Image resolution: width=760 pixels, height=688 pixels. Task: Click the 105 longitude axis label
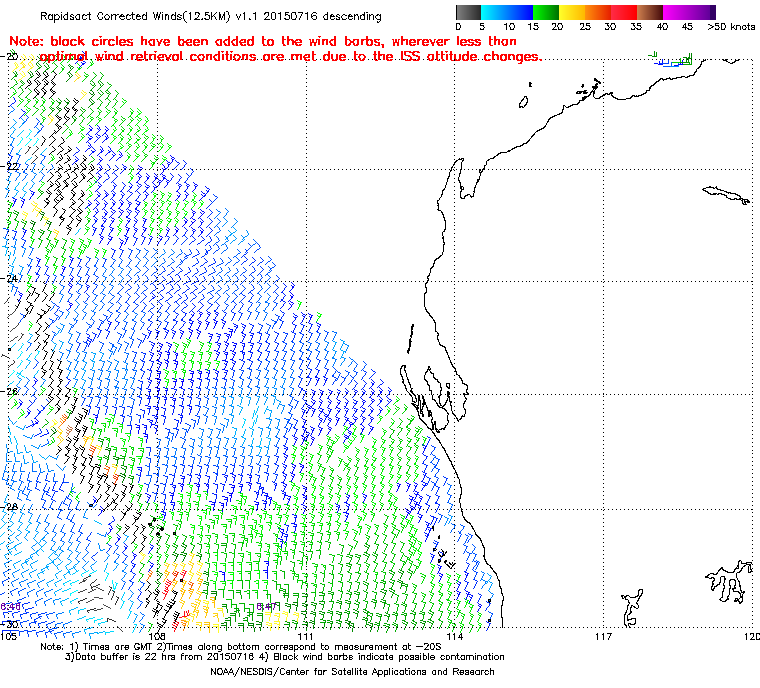pyautogui.click(x=8, y=636)
